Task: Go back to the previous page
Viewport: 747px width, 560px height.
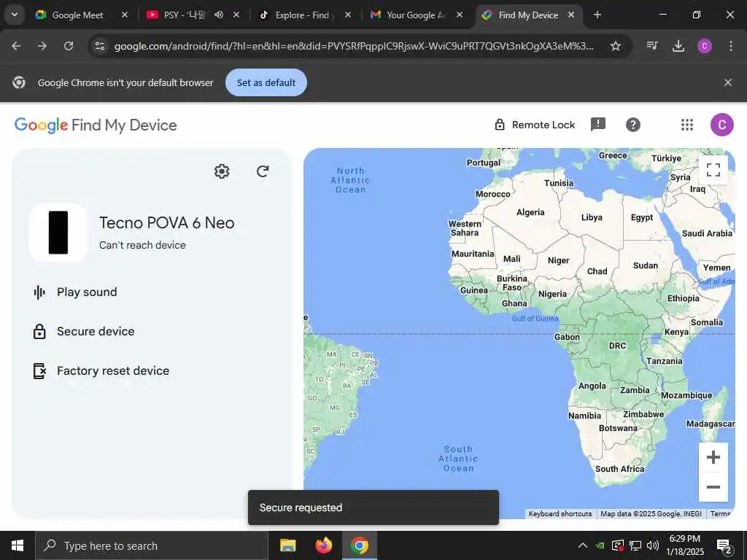Action: click(x=16, y=46)
